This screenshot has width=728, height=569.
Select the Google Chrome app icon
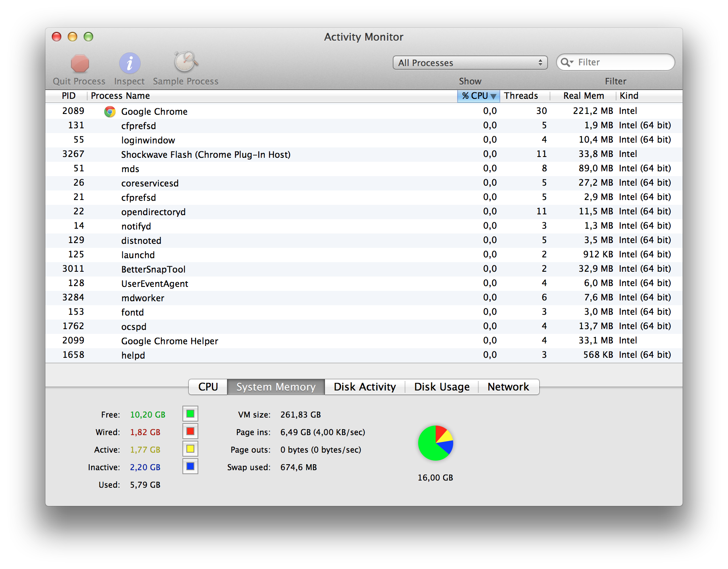coord(110,112)
